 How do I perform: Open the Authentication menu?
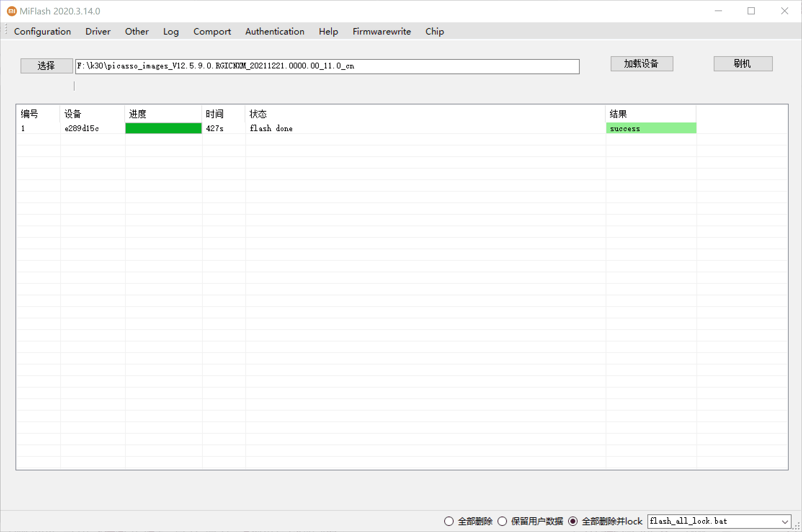click(275, 31)
